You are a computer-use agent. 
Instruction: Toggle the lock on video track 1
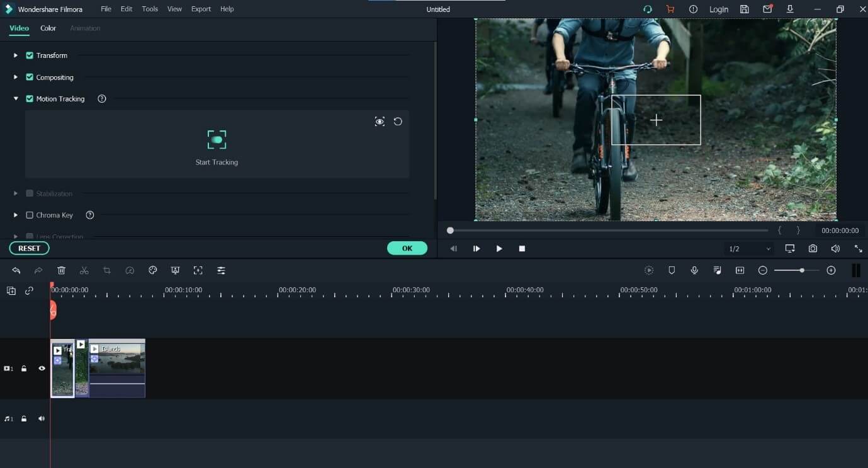(x=24, y=368)
